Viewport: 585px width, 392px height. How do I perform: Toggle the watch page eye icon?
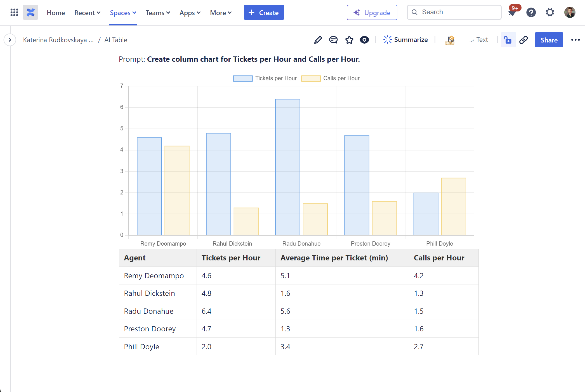(364, 40)
